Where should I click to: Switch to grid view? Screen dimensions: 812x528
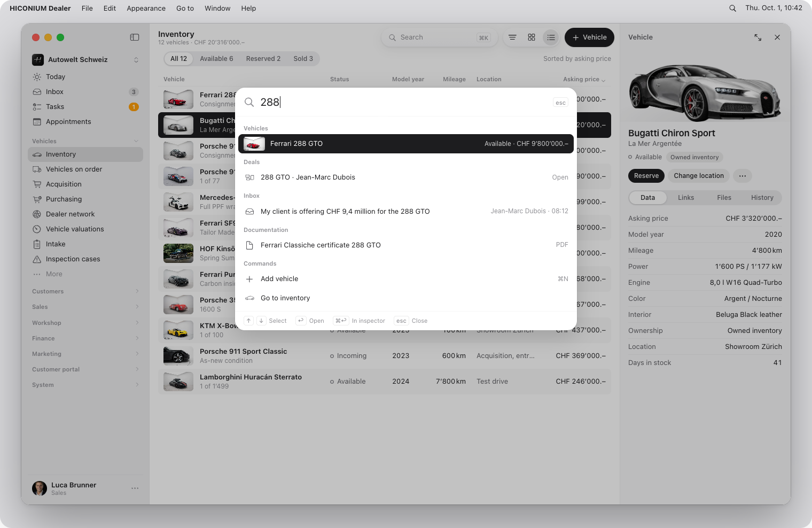tap(532, 37)
